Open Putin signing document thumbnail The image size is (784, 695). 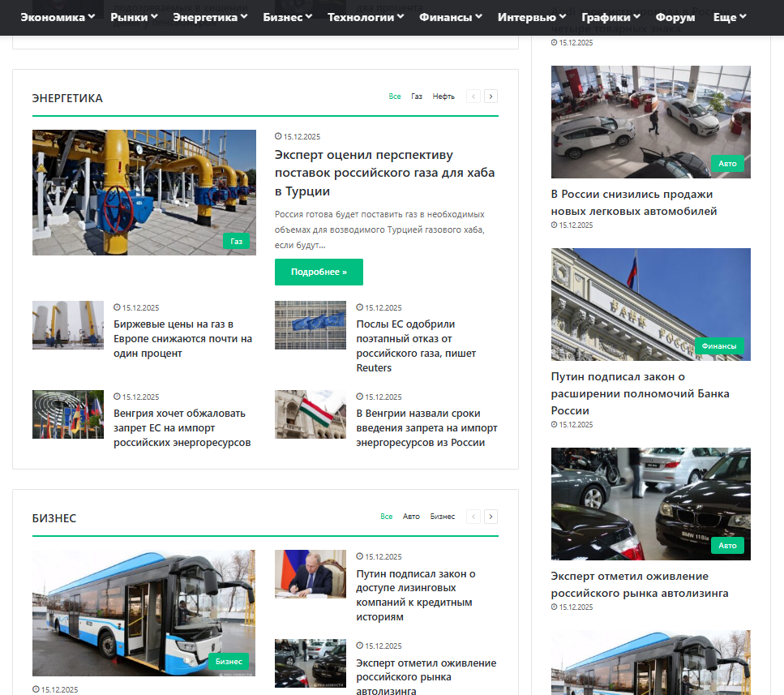310,574
